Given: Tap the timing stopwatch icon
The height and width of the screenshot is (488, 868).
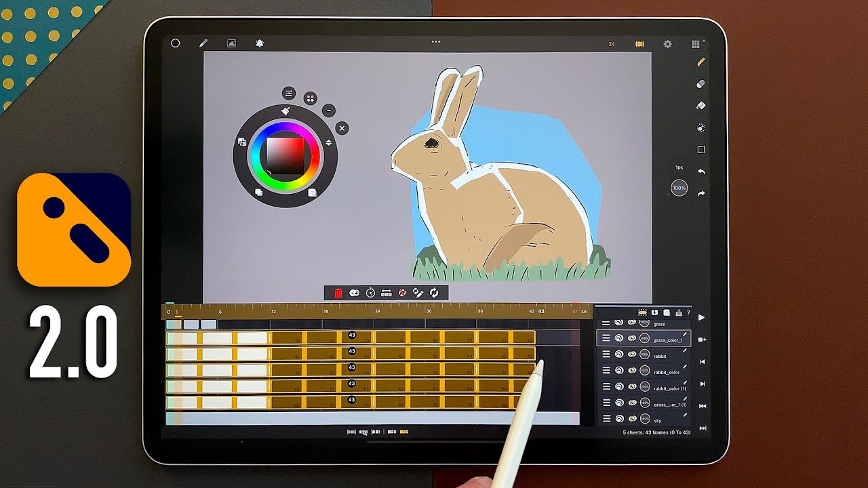Looking at the screenshot, I should 370,293.
